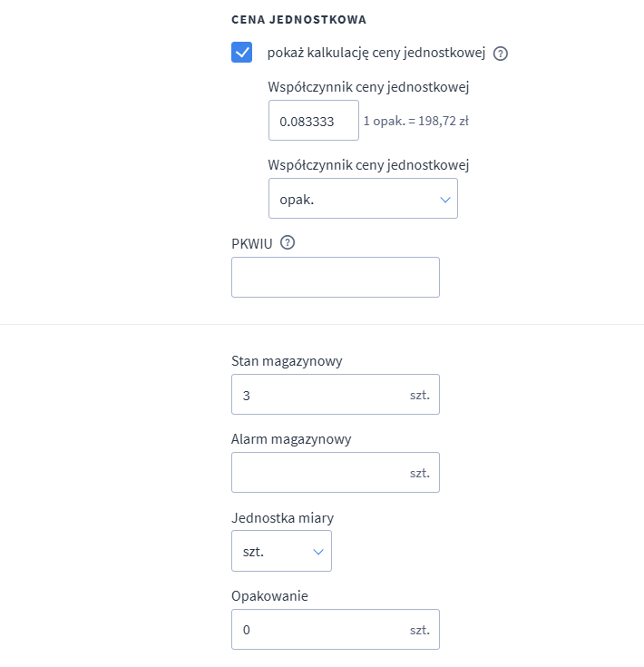Expand the 'opak.' unit price dropdown
The image size is (644, 667).
pyautogui.click(x=363, y=199)
